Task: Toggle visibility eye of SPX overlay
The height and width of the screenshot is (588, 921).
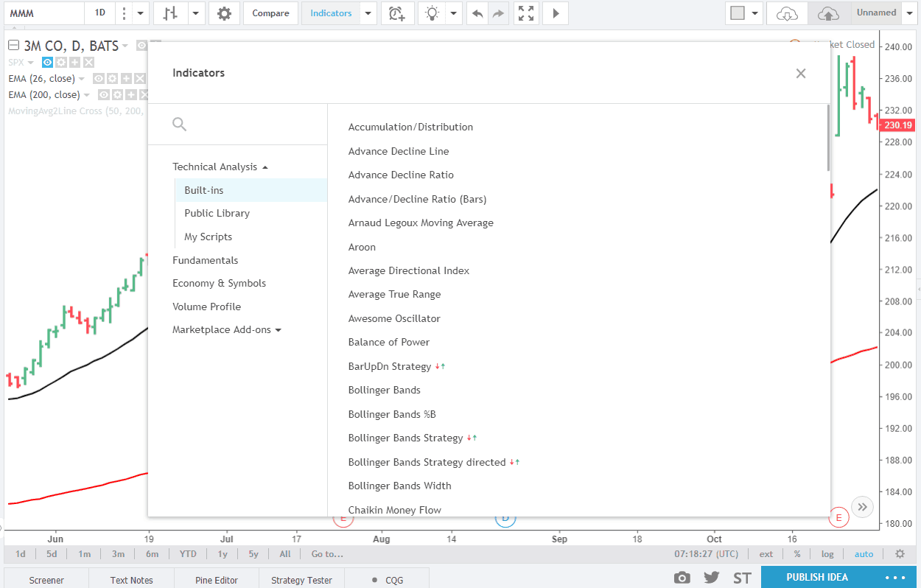Action: (x=48, y=63)
